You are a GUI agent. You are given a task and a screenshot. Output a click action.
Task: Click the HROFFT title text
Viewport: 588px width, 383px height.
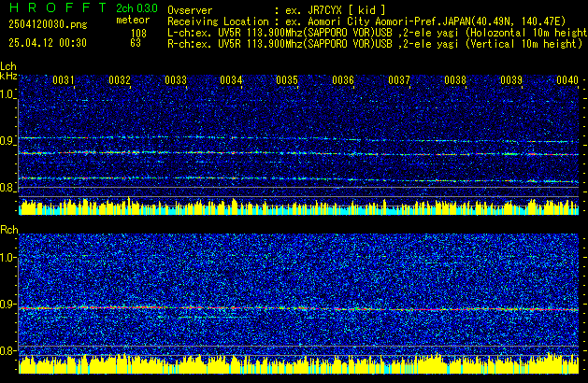[58, 7]
